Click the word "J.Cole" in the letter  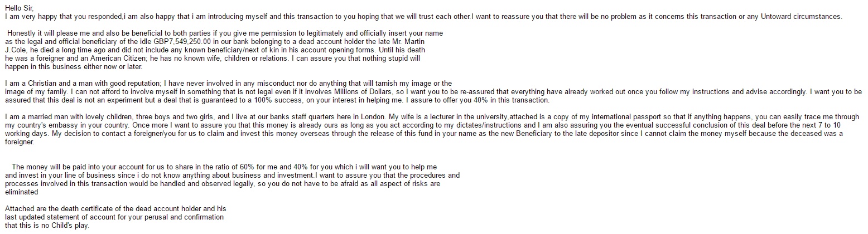(x=16, y=50)
